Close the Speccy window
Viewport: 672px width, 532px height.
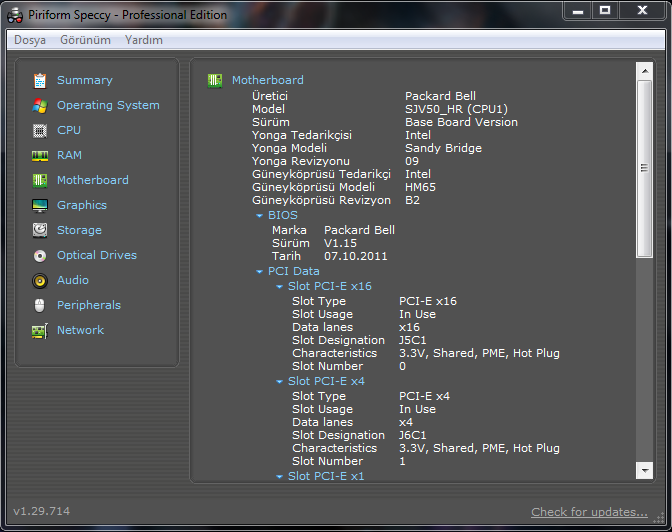click(642, 10)
